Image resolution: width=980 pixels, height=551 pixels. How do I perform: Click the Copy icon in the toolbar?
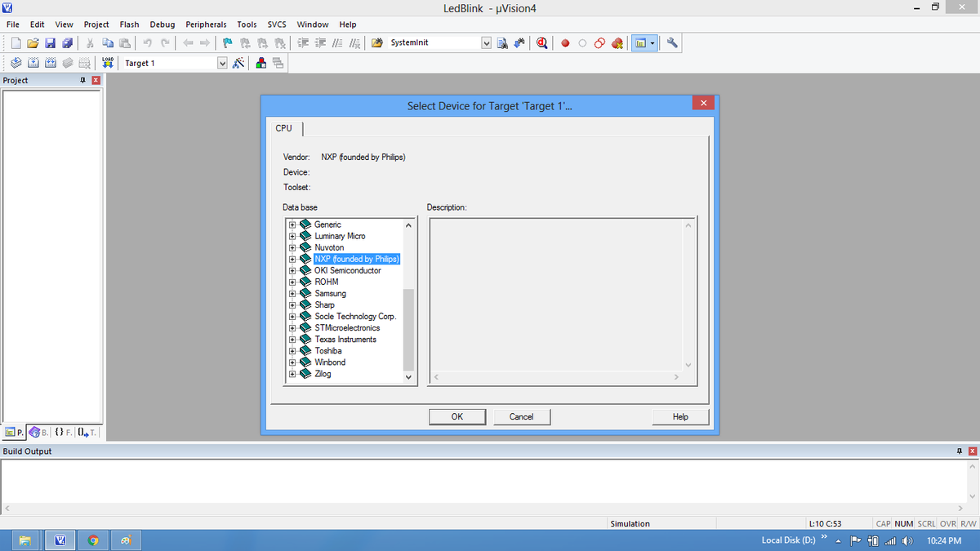[x=109, y=42]
